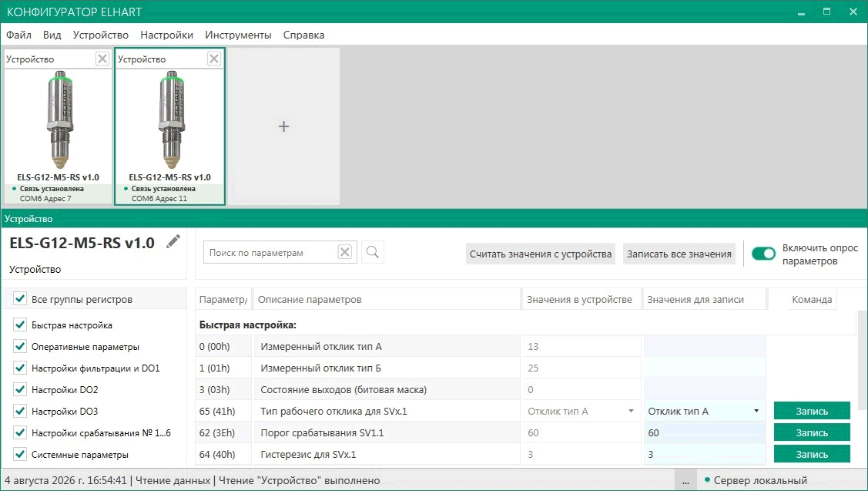Click parameter cell 64 (40h)
The width and height of the screenshot is (868, 491).
click(x=223, y=455)
